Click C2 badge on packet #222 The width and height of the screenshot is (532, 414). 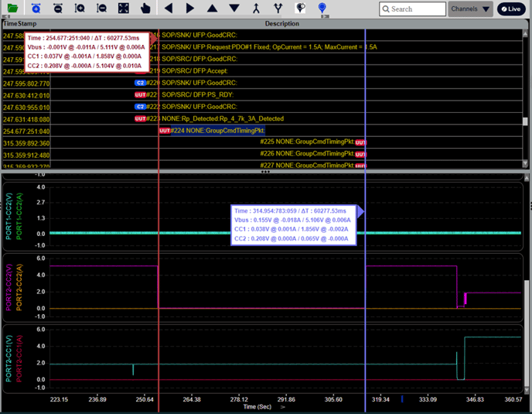140,107
